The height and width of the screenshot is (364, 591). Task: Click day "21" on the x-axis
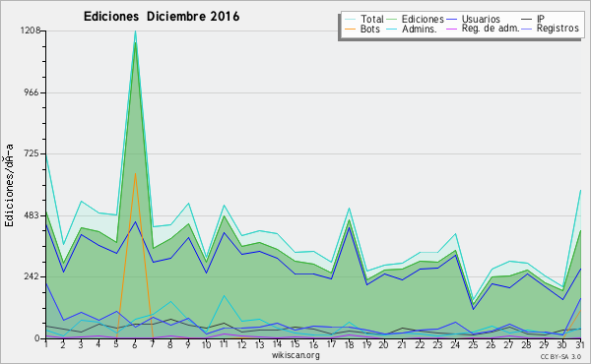click(x=402, y=344)
